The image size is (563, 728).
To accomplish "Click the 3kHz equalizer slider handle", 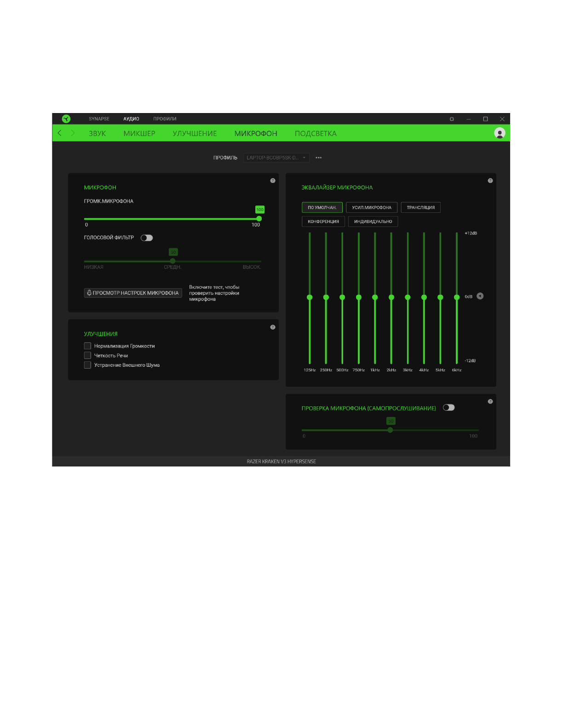I will point(408,297).
